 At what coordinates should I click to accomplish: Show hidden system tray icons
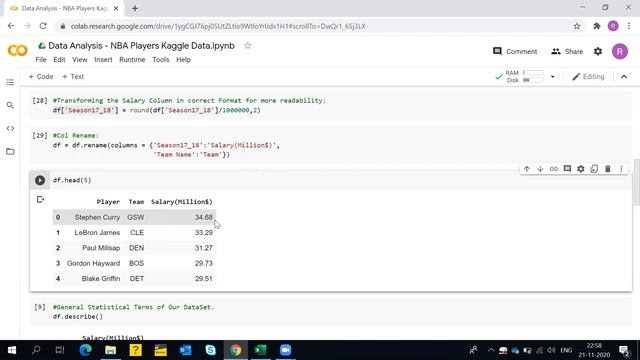point(491,350)
